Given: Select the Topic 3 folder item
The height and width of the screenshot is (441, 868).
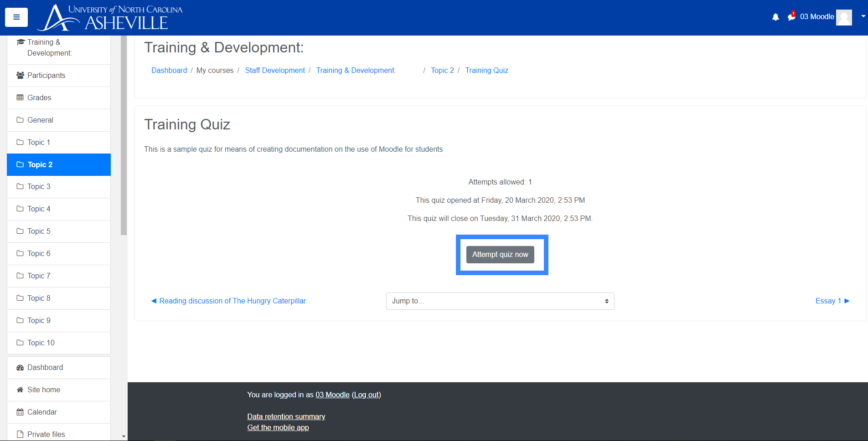Looking at the screenshot, I should [x=39, y=186].
